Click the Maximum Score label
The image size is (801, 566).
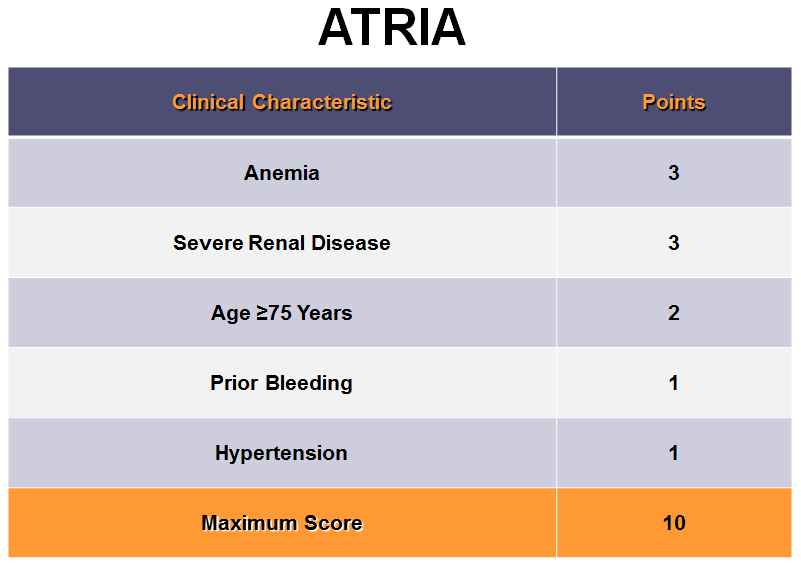(x=282, y=523)
